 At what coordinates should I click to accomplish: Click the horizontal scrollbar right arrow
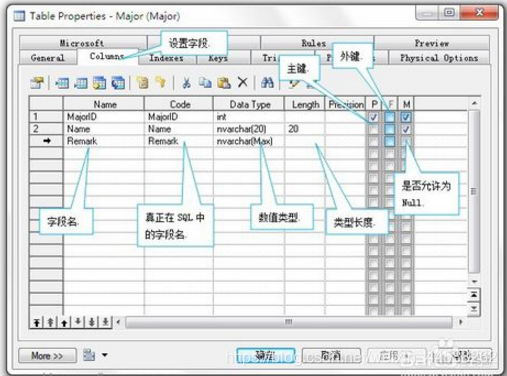click(461, 322)
